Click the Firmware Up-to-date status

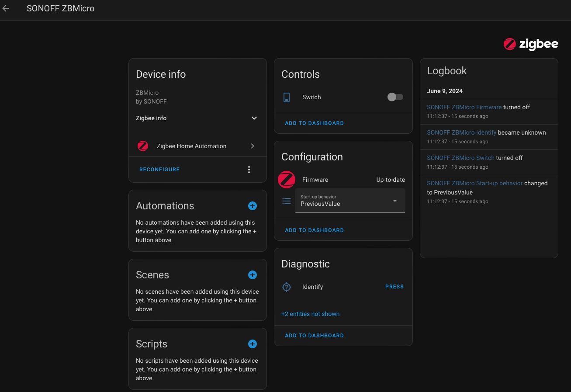point(391,180)
